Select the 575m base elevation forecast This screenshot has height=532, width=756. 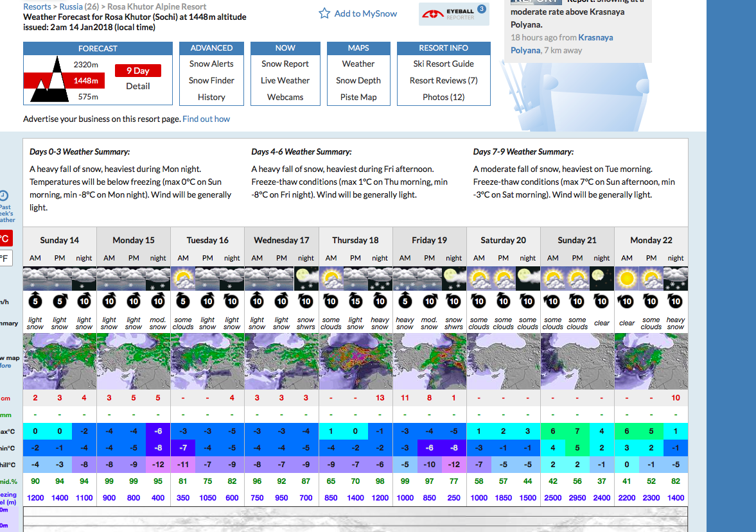pos(87,97)
